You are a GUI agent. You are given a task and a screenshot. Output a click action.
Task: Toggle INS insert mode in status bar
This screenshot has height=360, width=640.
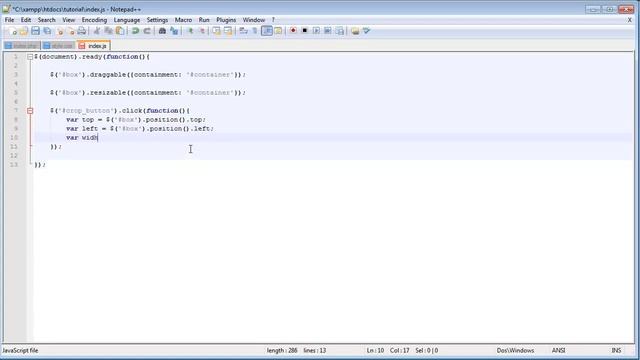[x=616, y=351]
